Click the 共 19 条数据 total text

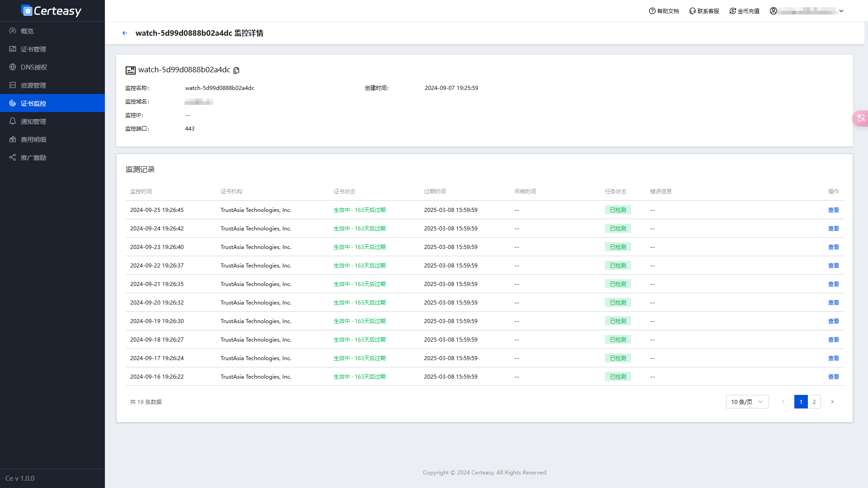tap(146, 402)
